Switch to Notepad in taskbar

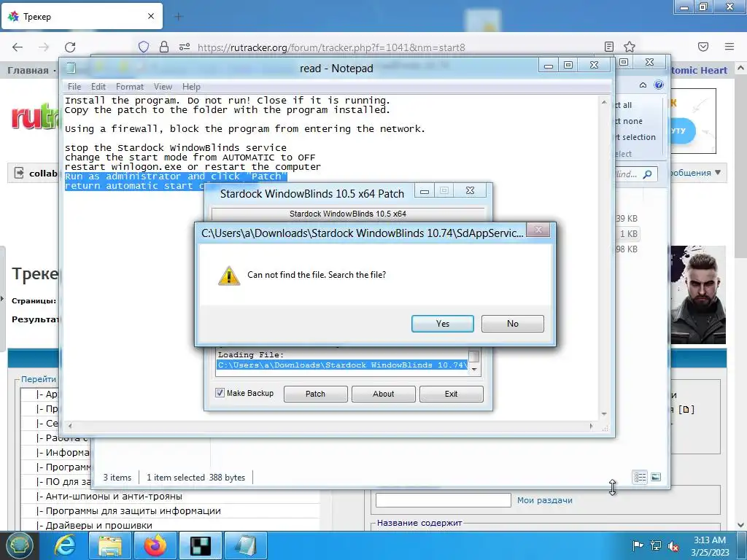coord(246,545)
